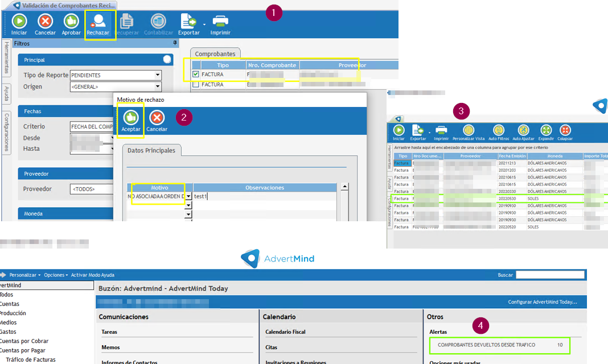Click the Contabilizar icon
The width and height of the screenshot is (608, 364).
tap(158, 21)
